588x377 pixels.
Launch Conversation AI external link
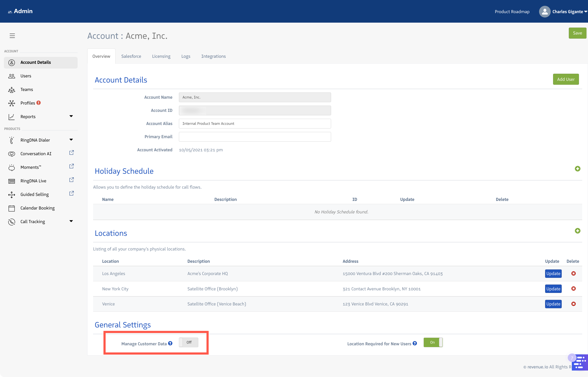pyautogui.click(x=71, y=153)
